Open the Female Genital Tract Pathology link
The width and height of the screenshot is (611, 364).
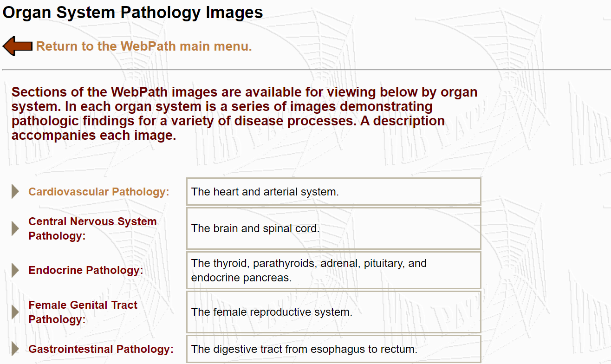point(83,312)
